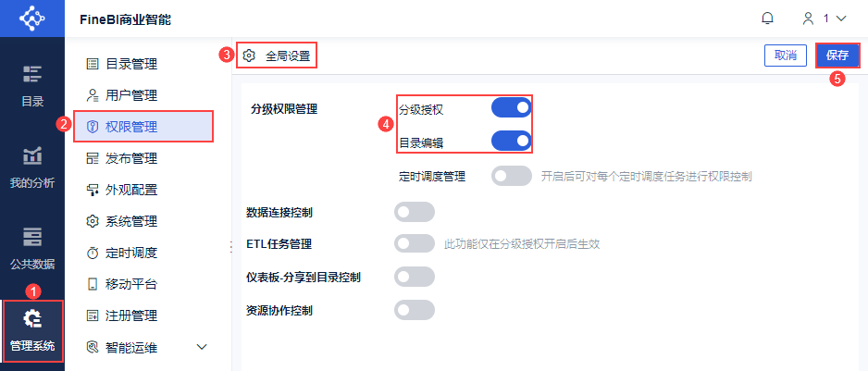Go to 用户管理 menu item

130,95
